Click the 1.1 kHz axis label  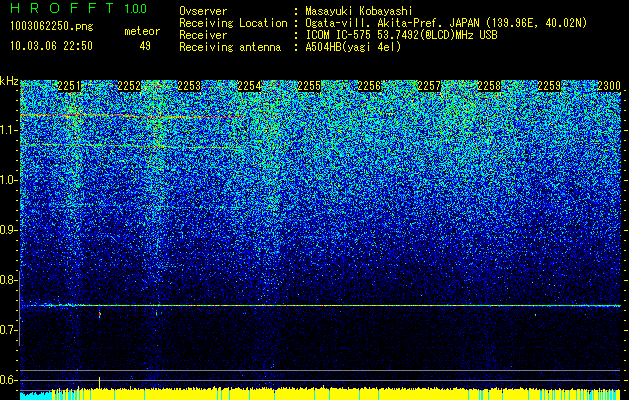[9, 130]
